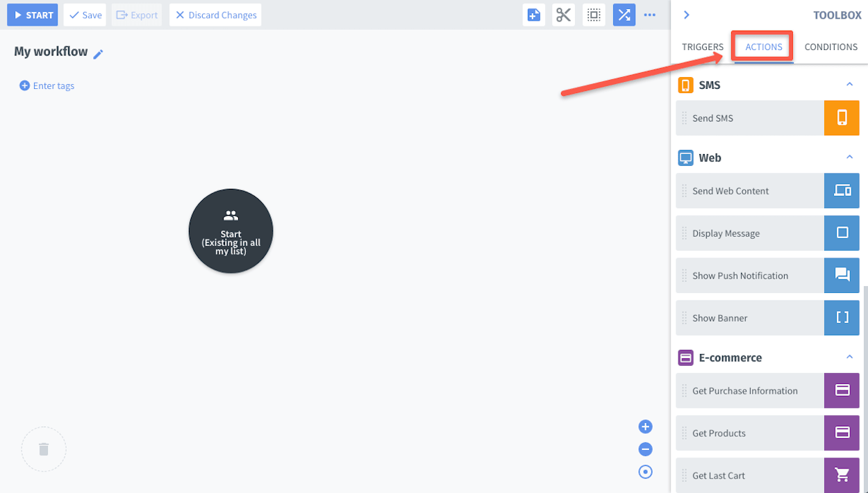Select the Display Message action

pyautogui.click(x=767, y=233)
